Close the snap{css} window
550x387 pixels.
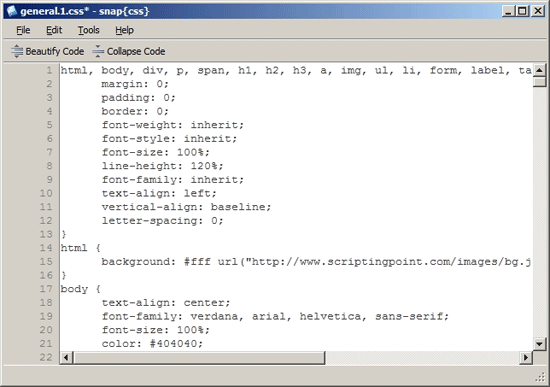pos(537,11)
